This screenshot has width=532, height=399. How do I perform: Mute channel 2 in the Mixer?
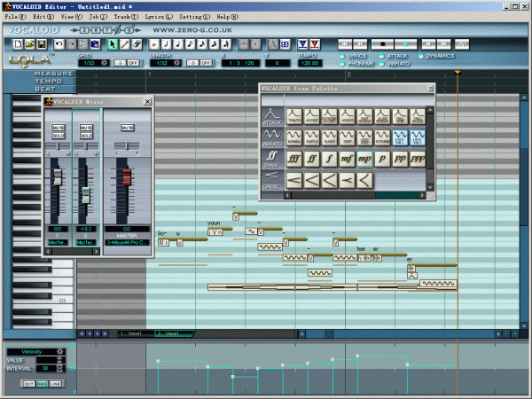click(x=86, y=128)
